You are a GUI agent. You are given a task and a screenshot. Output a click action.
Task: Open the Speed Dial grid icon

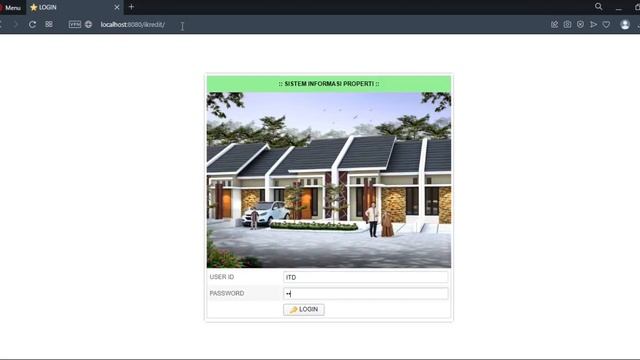[x=49, y=24]
